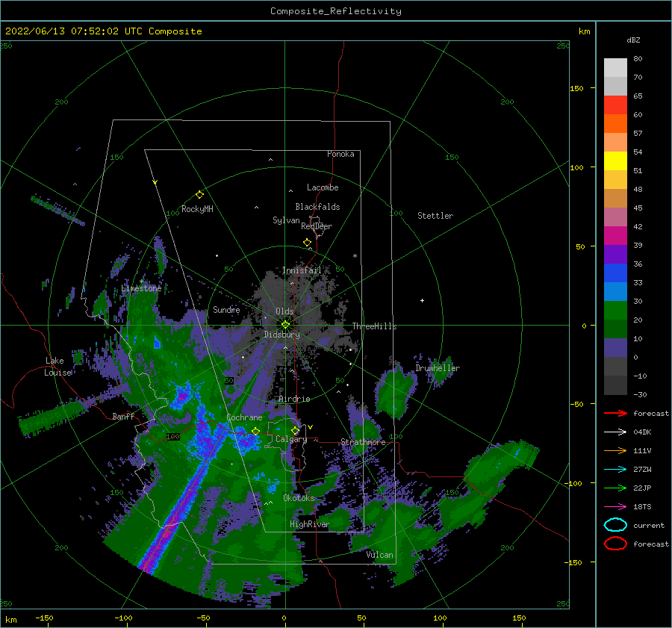Choose the purple swatch between 39 and 36
The image size is (672, 628).
click(615, 255)
